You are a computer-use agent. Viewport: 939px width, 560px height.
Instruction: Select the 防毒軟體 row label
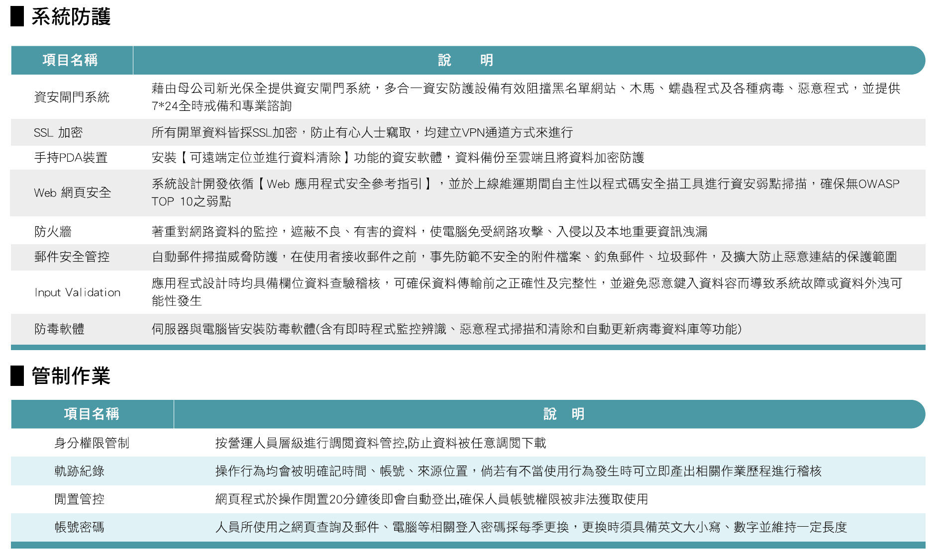(x=59, y=329)
